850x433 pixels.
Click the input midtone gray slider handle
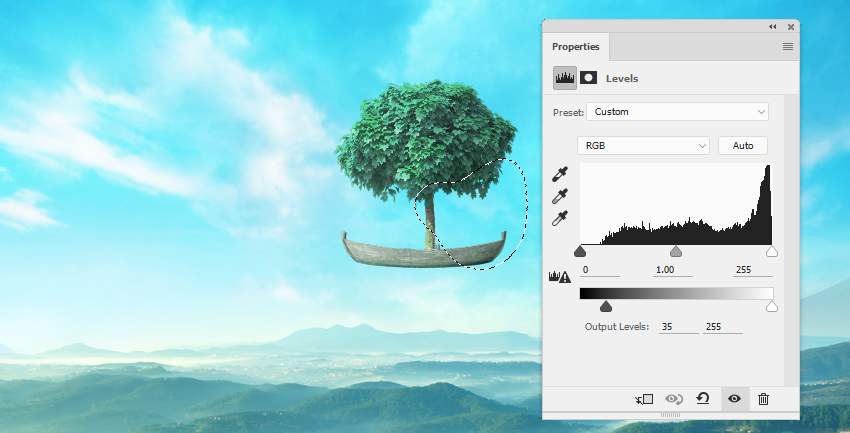click(675, 251)
